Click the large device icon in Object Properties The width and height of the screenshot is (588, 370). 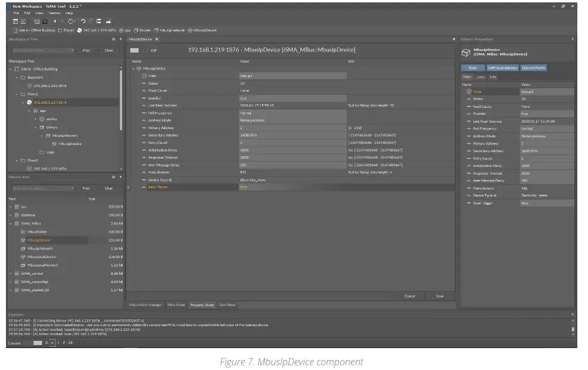(466, 52)
